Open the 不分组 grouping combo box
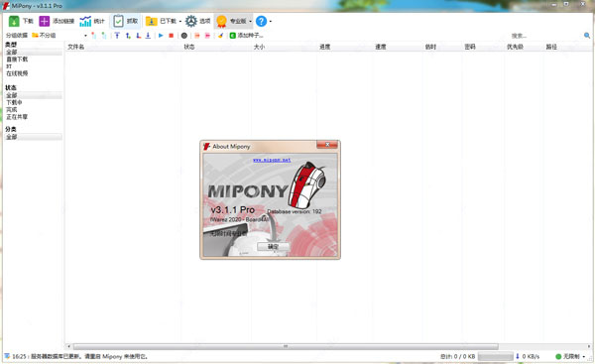The height and width of the screenshot is (364, 595). pyautogui.click(x=59, y=36)
